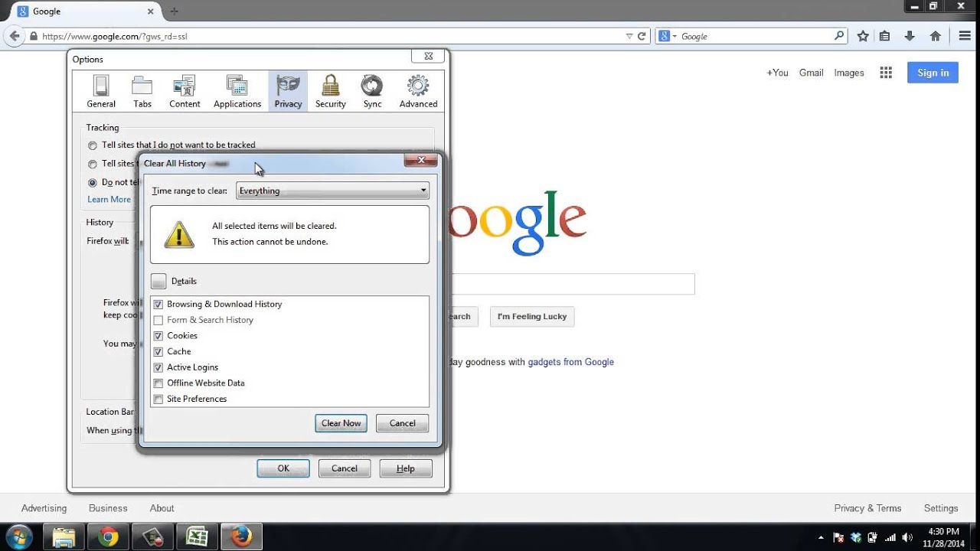Check Form & Search History

pyautogui.click(x=158, y=320)
